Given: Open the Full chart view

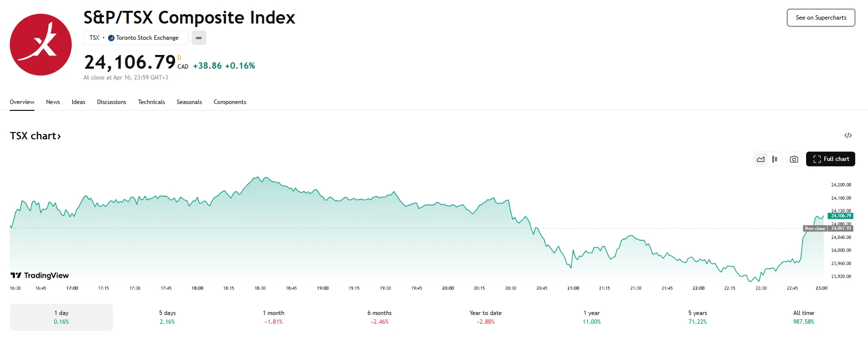Looking at the screenshot, I should (830, 159).
